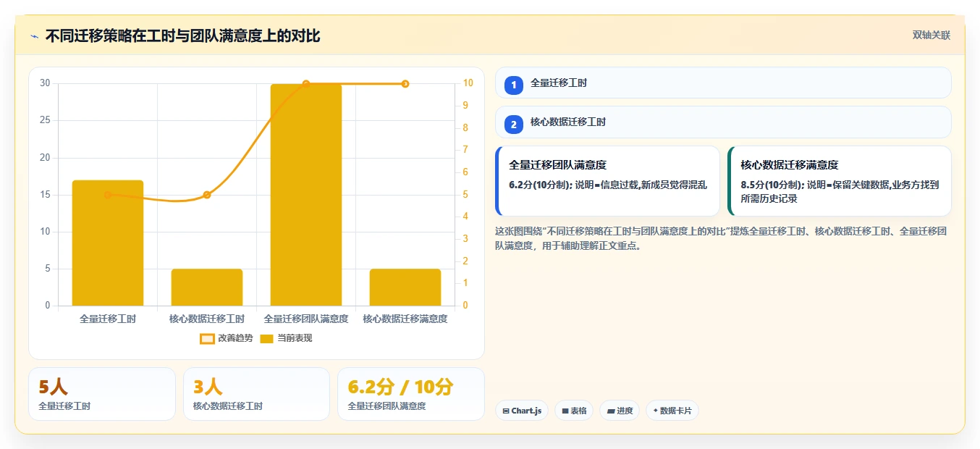980x449 pixels.
Task: Select the 全量迁移工时 bar in chart
Action: 108,243
